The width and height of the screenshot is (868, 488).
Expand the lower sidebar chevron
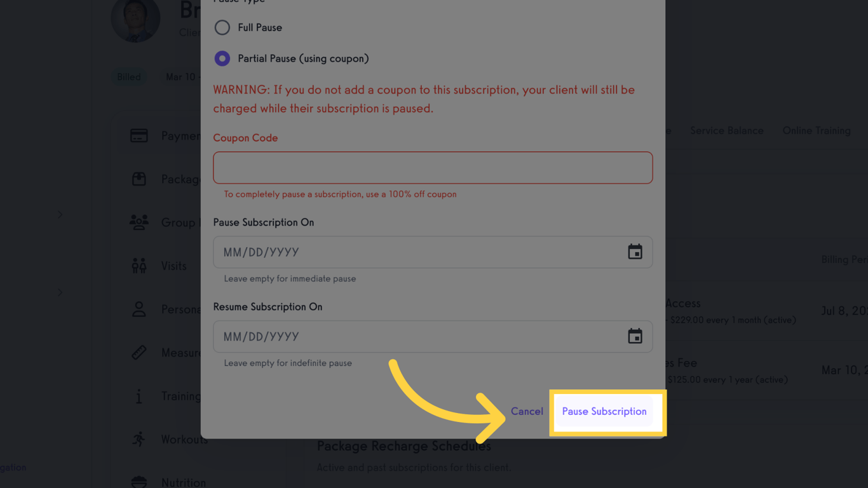pos(59,292)
